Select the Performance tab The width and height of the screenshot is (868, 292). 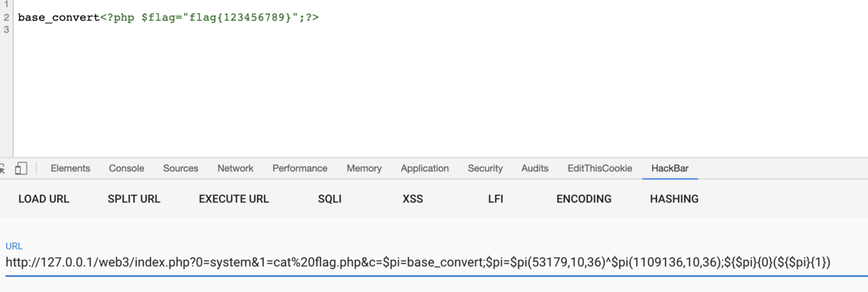click(x=300, y=168)
